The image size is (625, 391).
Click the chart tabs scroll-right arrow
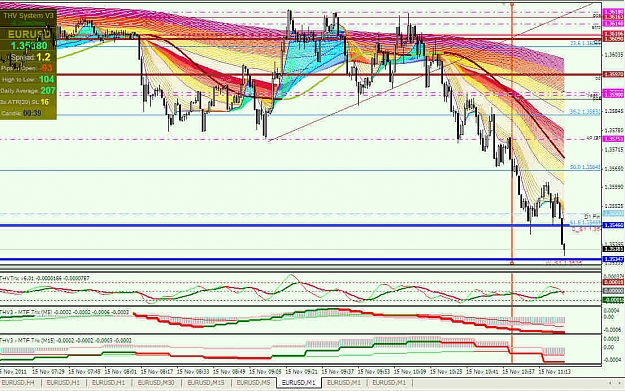click(x=619, y=383)
